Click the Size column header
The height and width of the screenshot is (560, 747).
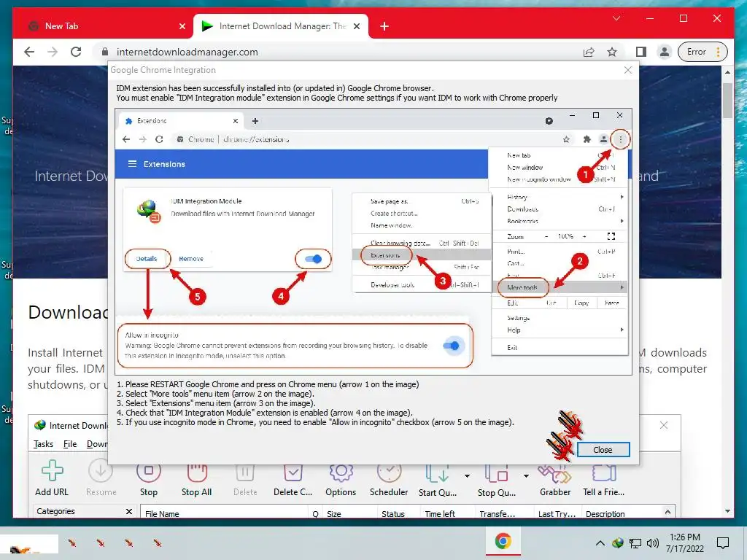[x=349, y=513]
